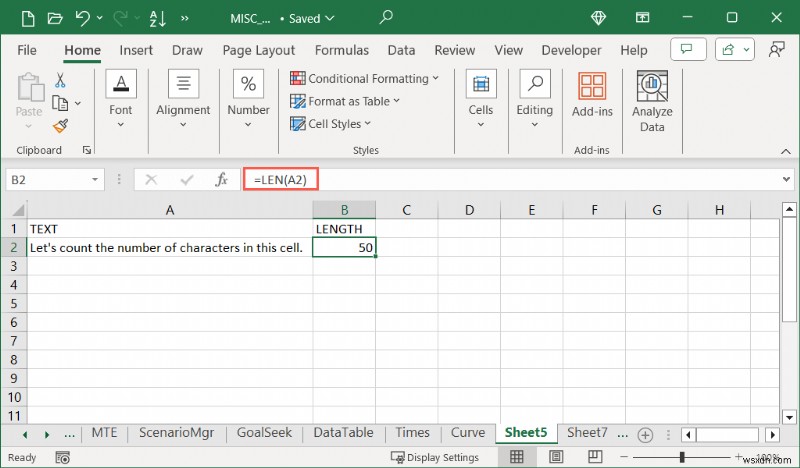Click the Undo arrow icon
Screen dimensions: 800x468
[82, 19]
